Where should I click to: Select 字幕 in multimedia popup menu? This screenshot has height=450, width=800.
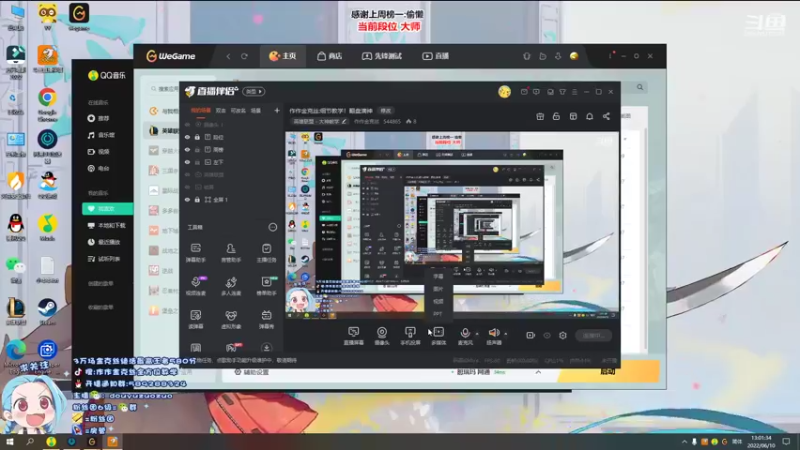click(x=438, y=276)
